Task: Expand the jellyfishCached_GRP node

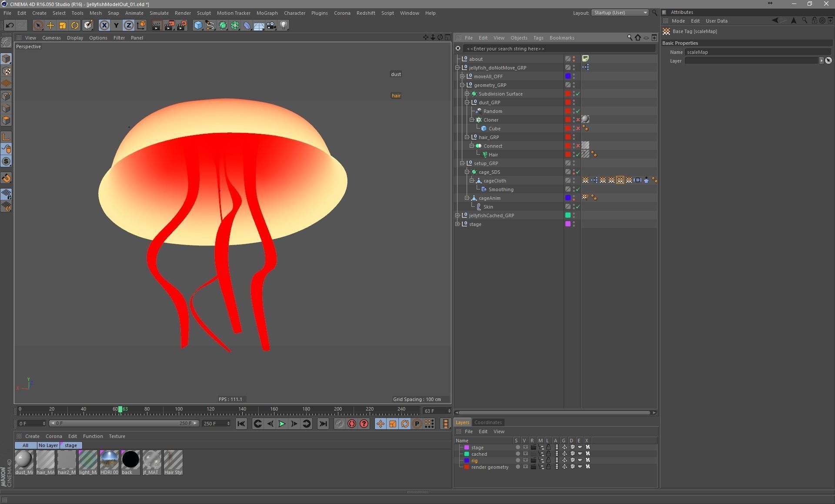Action: [x=458, y=216]
